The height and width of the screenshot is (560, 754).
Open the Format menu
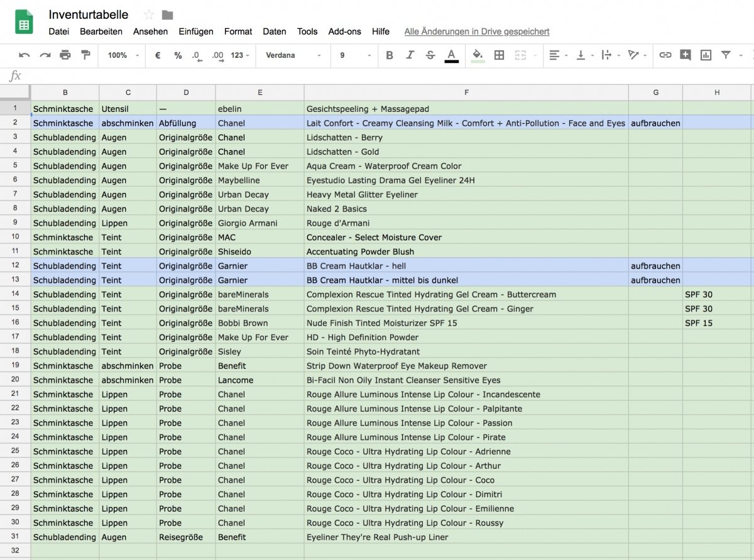tap(238, 31)
